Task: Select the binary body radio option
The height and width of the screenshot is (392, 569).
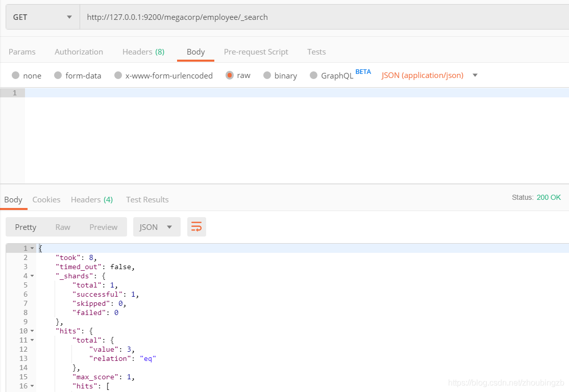Action: click(x=267, y=75)
